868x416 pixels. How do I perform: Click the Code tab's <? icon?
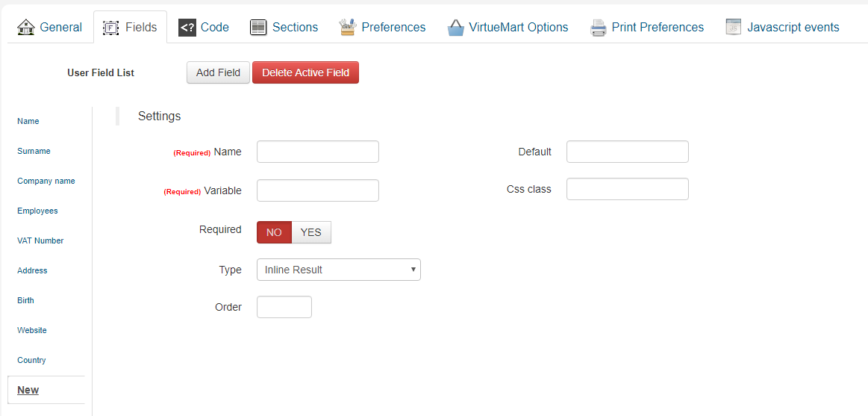(187, 27)
